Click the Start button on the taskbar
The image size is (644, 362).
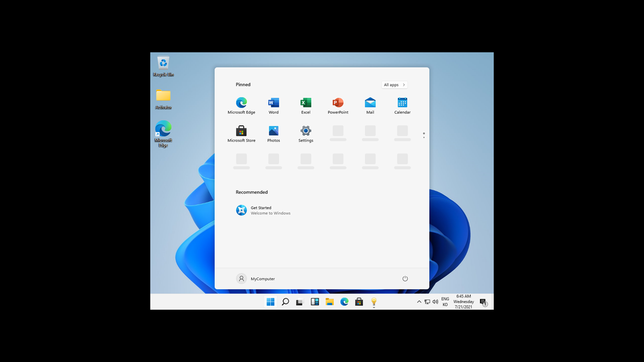click(271, 302)
